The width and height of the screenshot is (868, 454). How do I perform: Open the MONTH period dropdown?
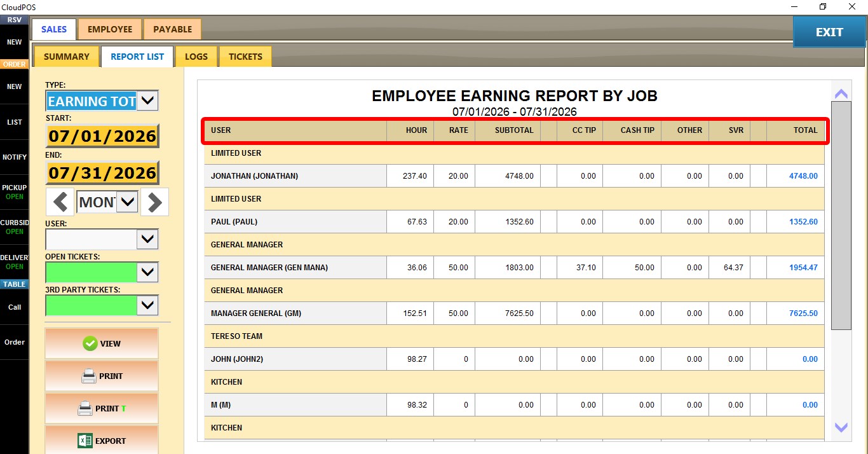pyautogui.click(x=128, y=202)
